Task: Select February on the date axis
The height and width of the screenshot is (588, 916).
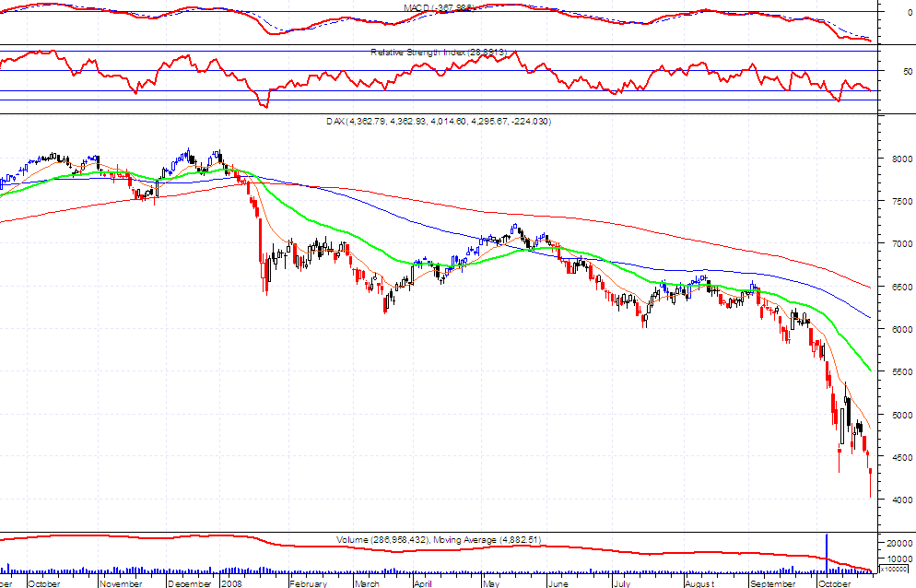Action: pyautogui.click(x=309, y=583)
